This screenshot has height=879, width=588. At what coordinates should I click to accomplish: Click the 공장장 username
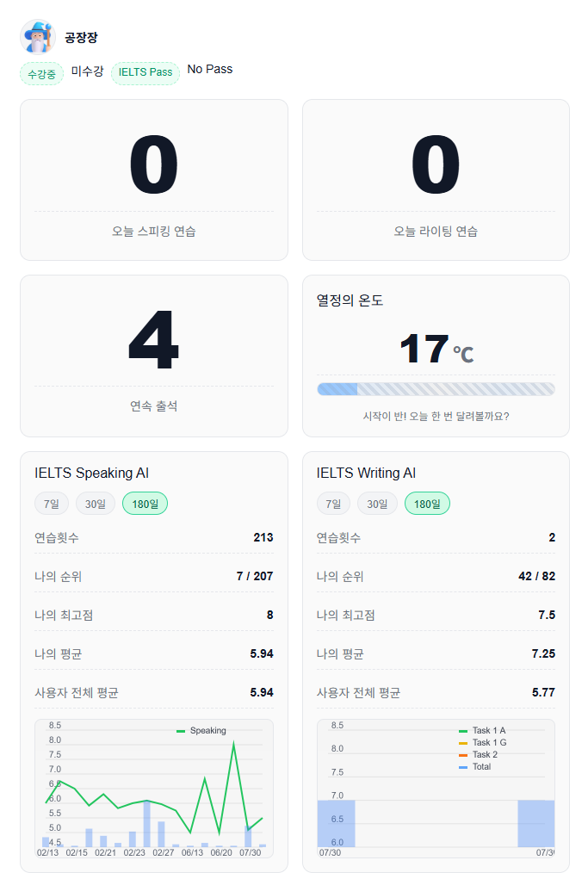point(81,38)
